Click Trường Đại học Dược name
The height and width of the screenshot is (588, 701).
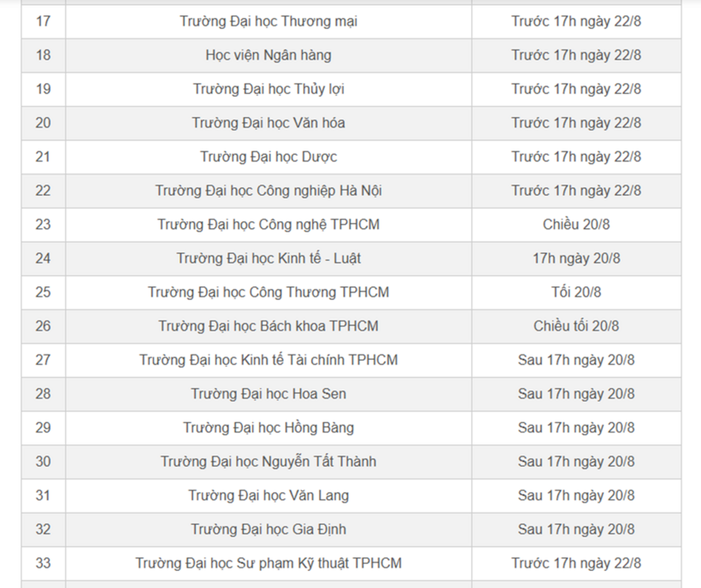coord(268,157)
